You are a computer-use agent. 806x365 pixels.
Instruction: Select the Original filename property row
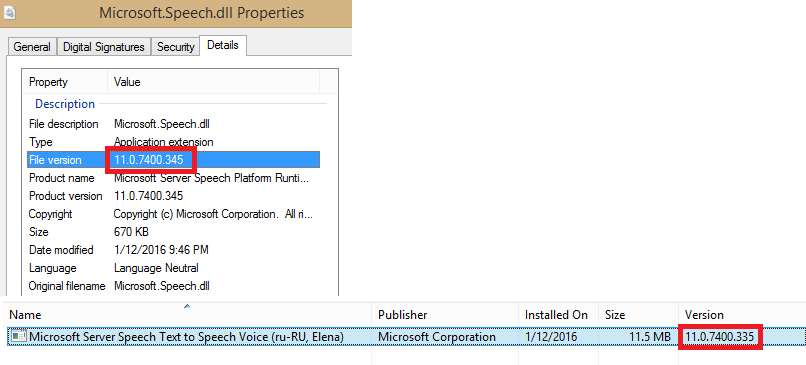(174, 286)
